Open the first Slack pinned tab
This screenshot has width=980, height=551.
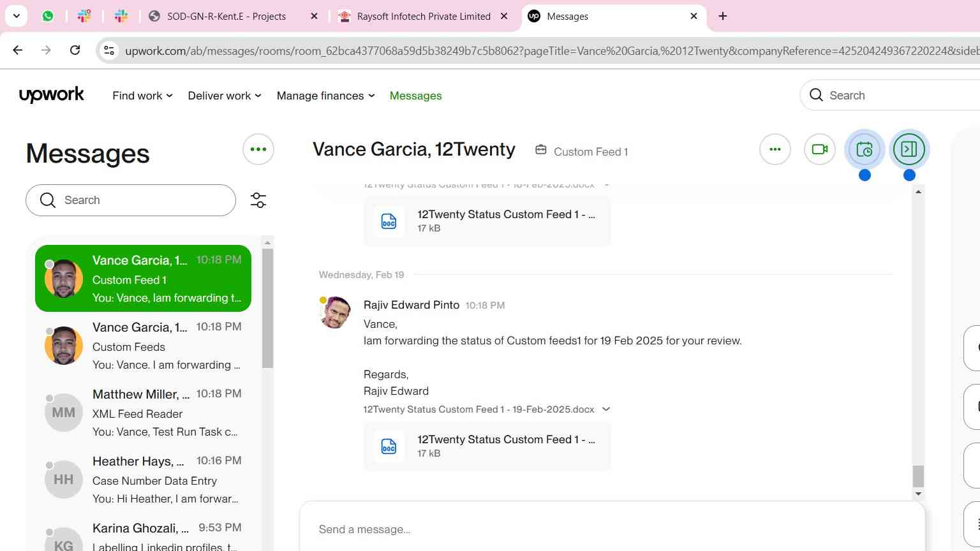tap(84, 16)
